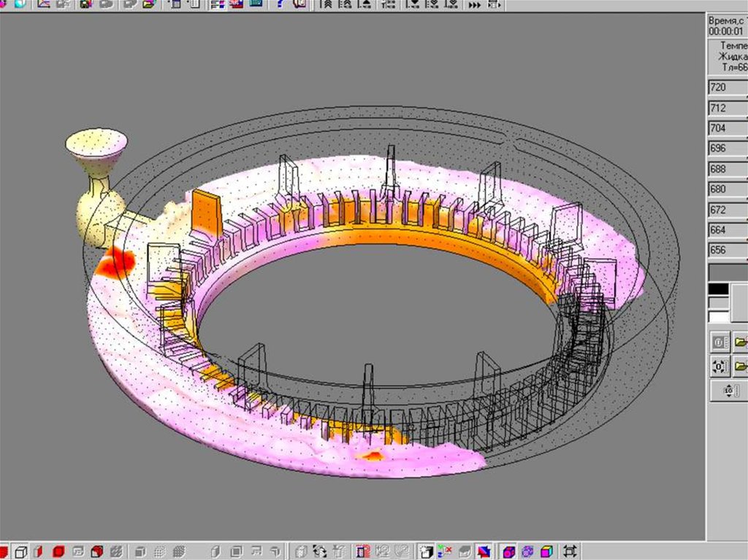Select the magenta cube icon in bottom toolbar
This screenshot has width=748, height=560.
click(509, 551)
